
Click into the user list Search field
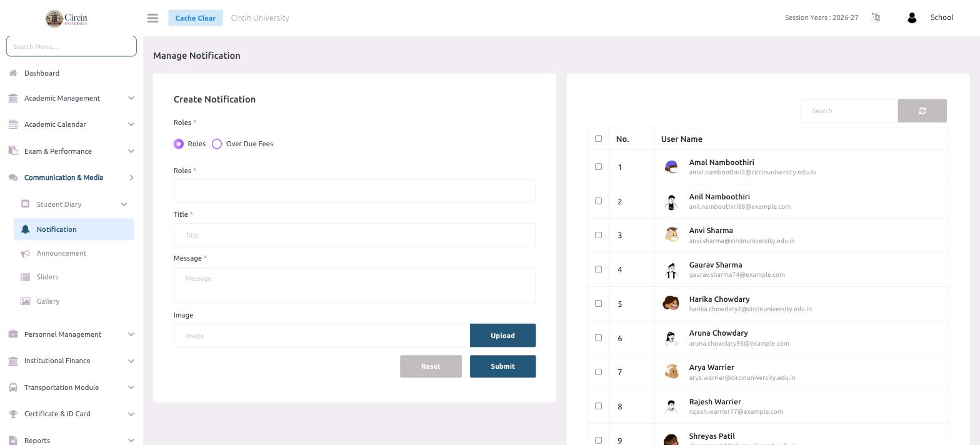(849, 111)
